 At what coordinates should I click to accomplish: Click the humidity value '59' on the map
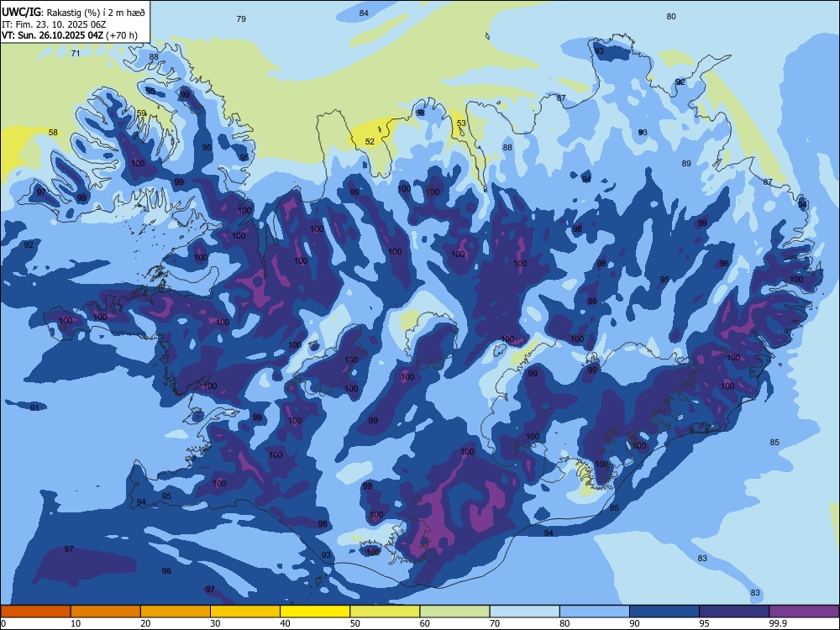(x=141, y=113)
